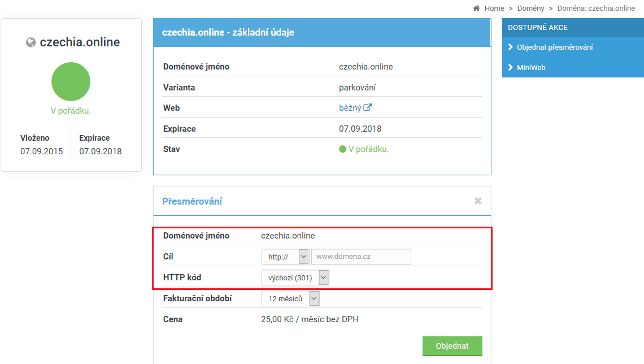
Task: Click the home icon in the breadcrumb
Action: pos(476,8)
